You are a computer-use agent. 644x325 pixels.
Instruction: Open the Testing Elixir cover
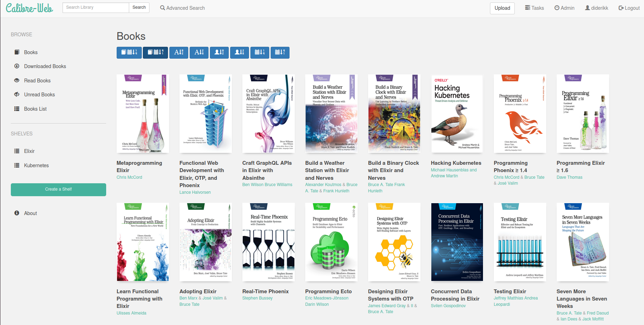(x=520, y=242)
